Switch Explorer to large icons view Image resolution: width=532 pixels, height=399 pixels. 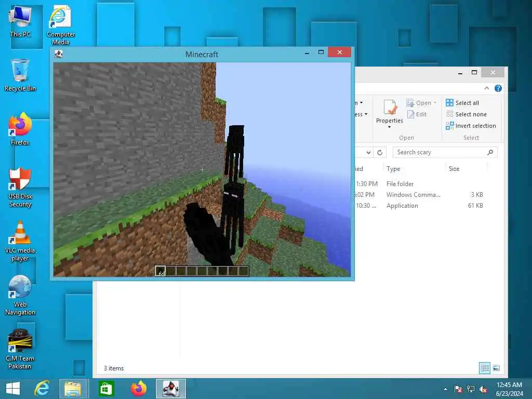[496, 368]
